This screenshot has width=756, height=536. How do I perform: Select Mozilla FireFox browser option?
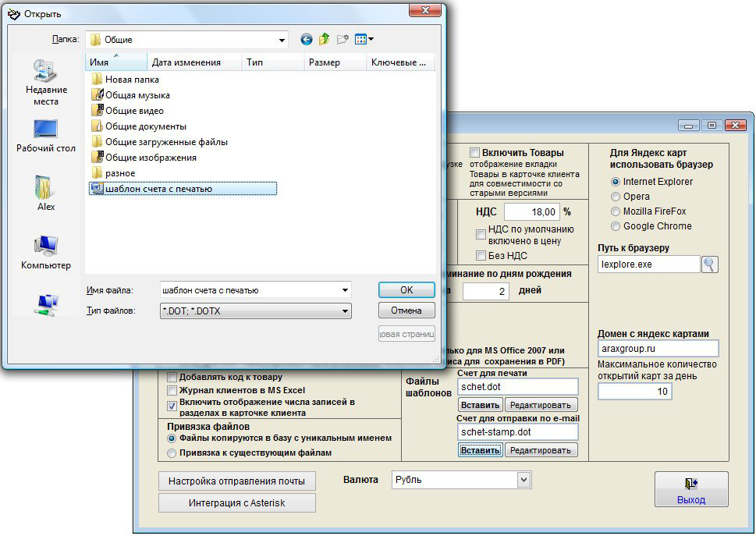click(x=616, y=211)
